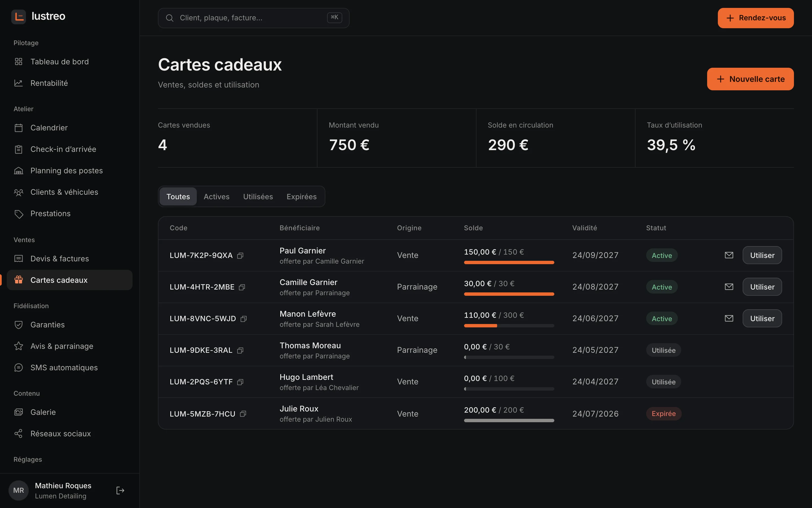The width and height of the screenshot is (812, 508).
Task: Open Planning des postes
Action: click(x=69, y=171)
